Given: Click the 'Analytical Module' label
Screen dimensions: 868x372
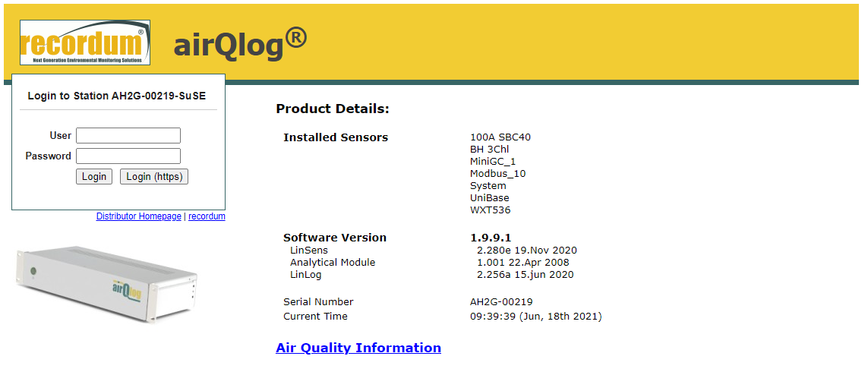Looking at the screenshot, I should pyautogui.click(x=333, y=263).
